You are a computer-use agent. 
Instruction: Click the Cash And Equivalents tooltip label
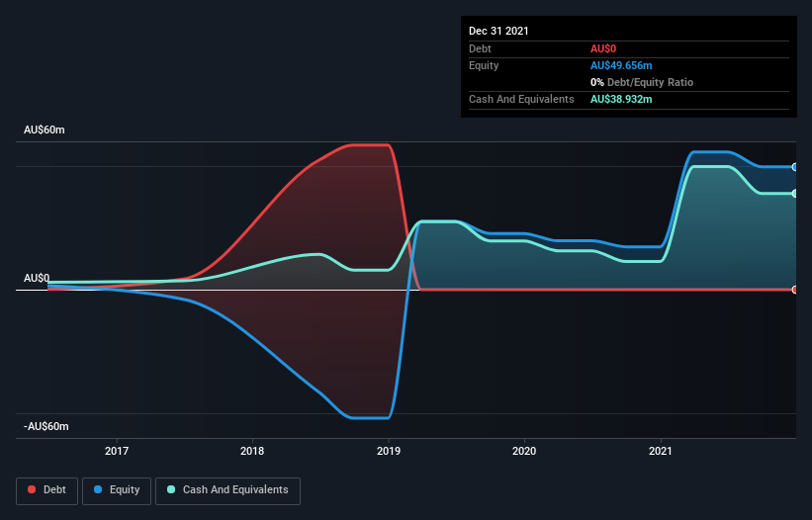(521, 99)
